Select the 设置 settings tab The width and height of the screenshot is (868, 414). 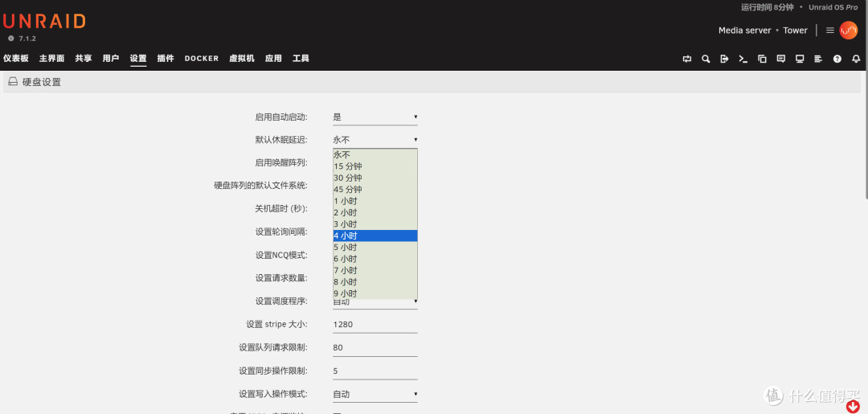click(138, 58)
